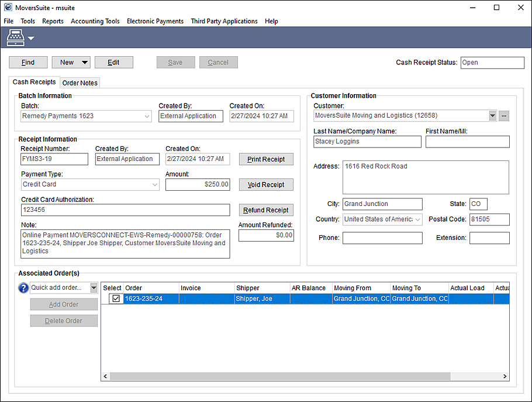Open the dropdown arrow beside the cash register icon

click(x=29, y=37)
